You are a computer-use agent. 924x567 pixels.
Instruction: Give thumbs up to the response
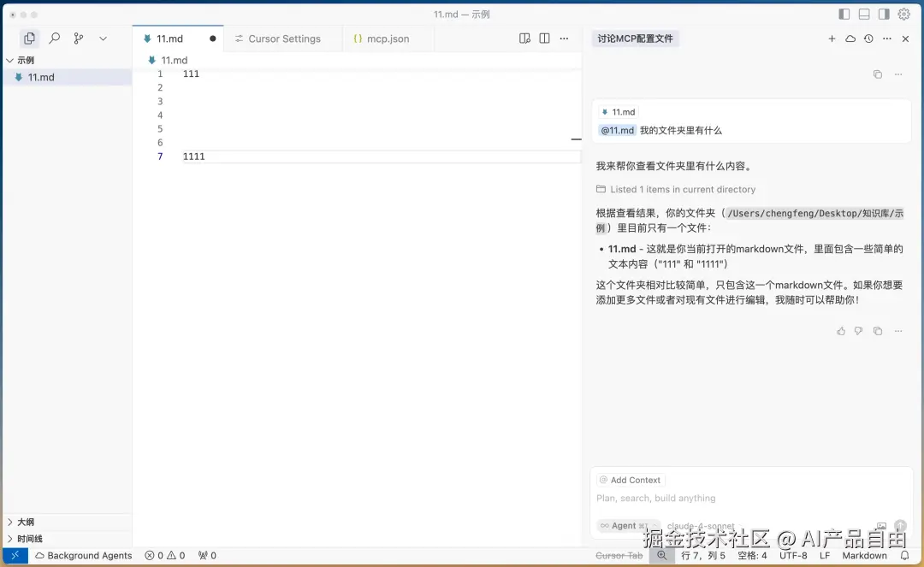(841, 331)
